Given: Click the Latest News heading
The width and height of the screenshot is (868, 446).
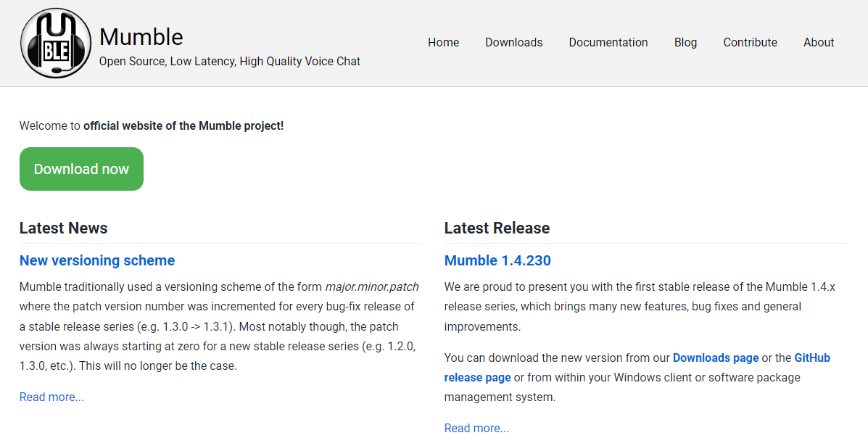Looking at the screenshot, I should coord(63,228).
